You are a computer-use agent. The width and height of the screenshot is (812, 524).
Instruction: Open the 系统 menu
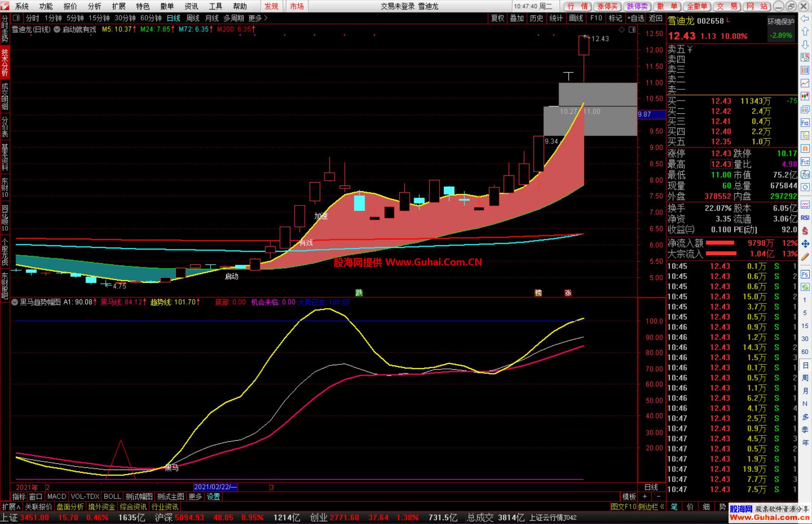pyautogui.click(x=22, y=6)
